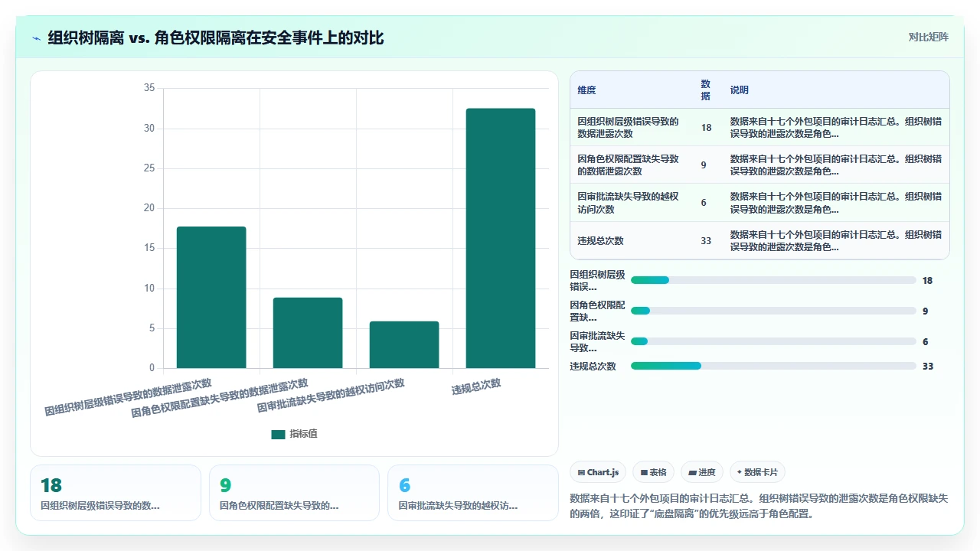Open the data card showing 9
Screen dimensions: 980x551
click(294, 493)
